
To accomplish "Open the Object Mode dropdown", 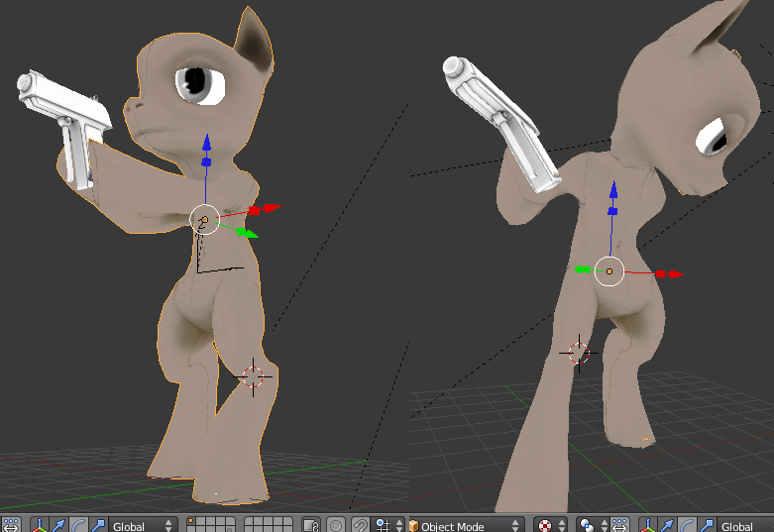I will (467, 526).
